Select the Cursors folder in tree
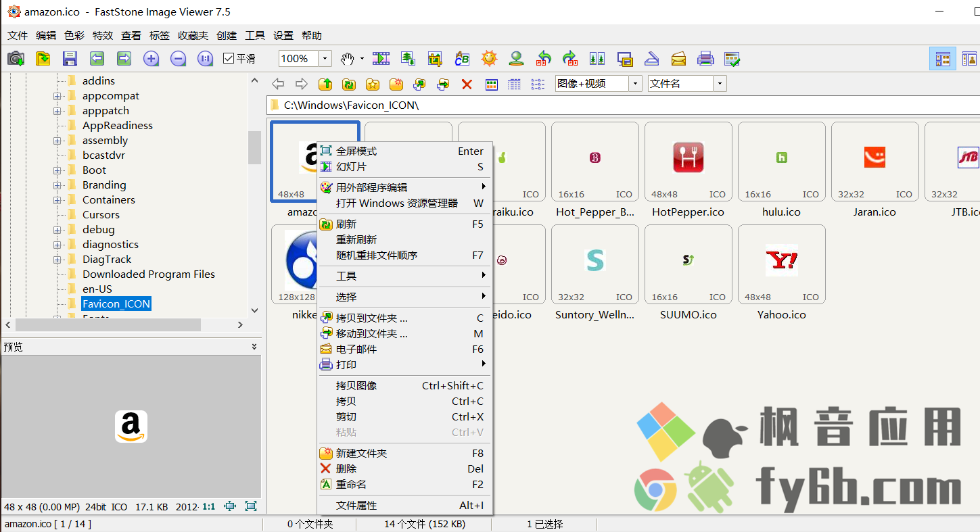The image size is (980, 532). pos(101,215)
